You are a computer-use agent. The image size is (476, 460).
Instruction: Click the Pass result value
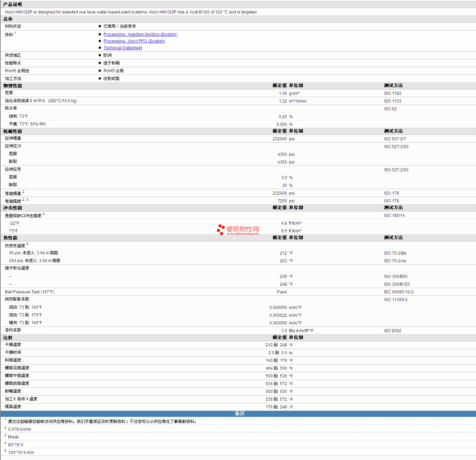point(282,292)
